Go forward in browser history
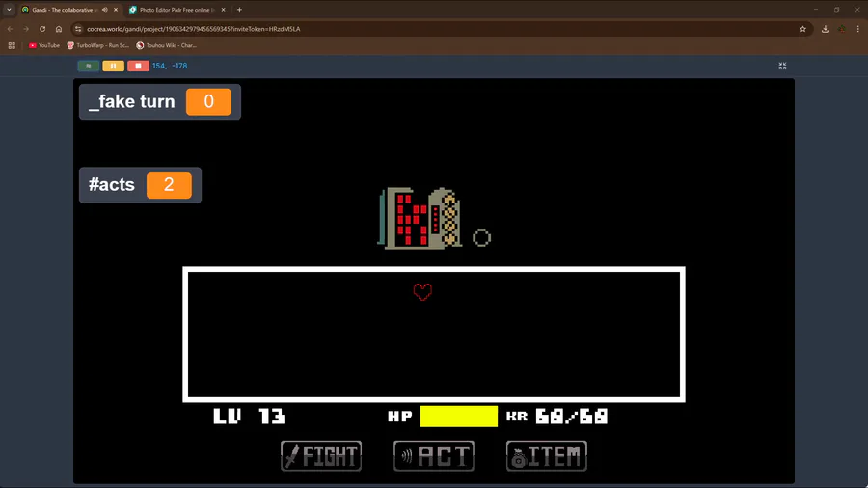This screenshot has height=488, width=868. point(26,29)
